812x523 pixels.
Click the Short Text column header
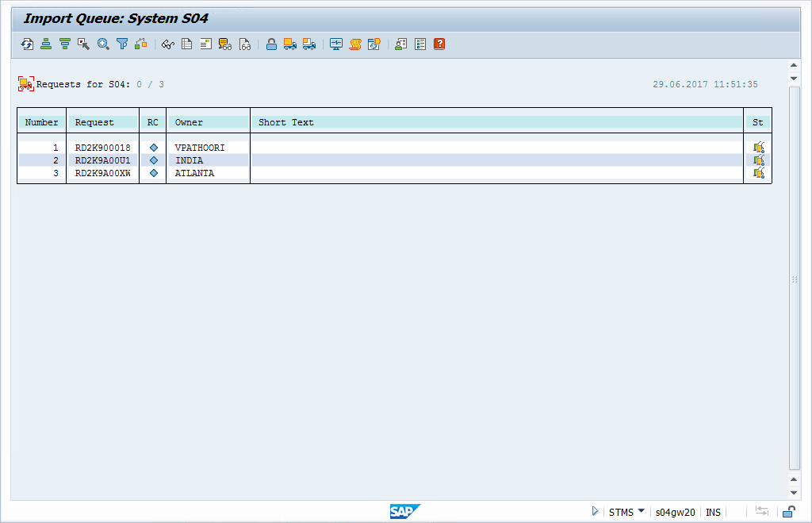(x=286, y=122)
